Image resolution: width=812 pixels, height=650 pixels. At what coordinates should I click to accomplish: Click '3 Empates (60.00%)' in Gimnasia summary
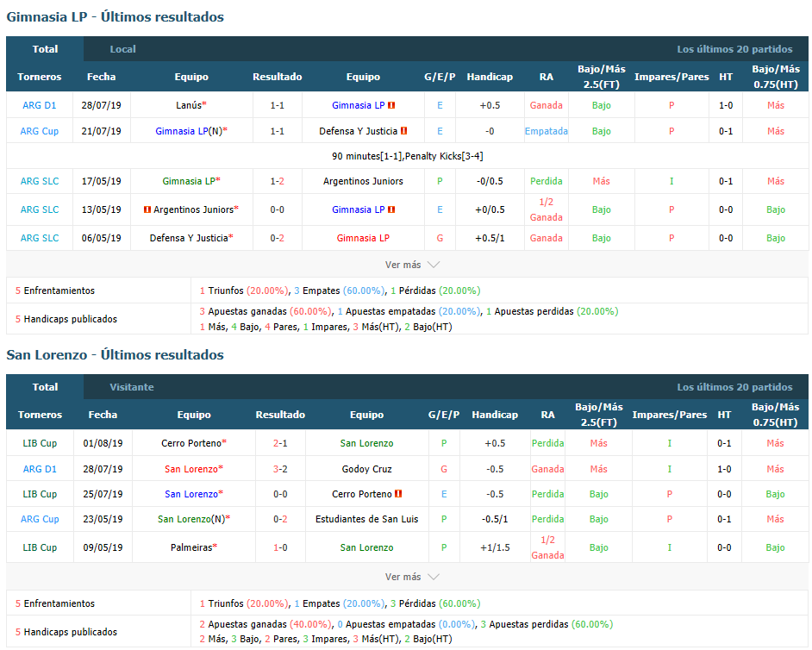pos(340,291)
